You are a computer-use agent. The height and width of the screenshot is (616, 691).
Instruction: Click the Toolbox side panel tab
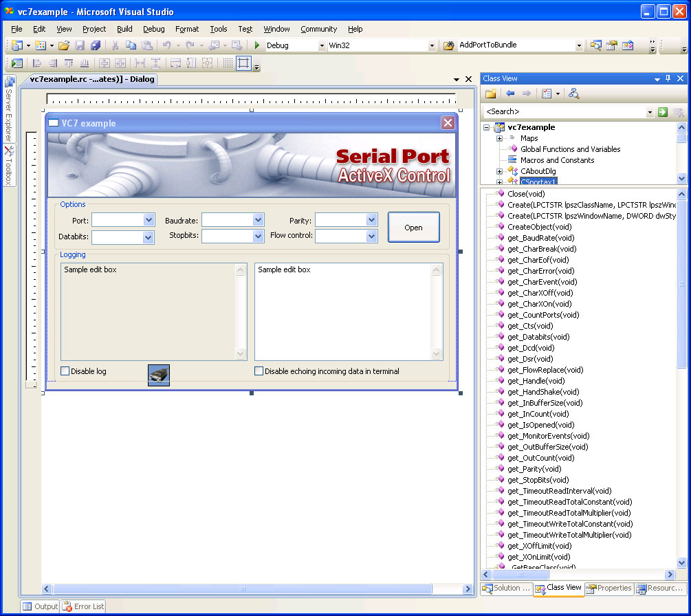pos(9,166)
